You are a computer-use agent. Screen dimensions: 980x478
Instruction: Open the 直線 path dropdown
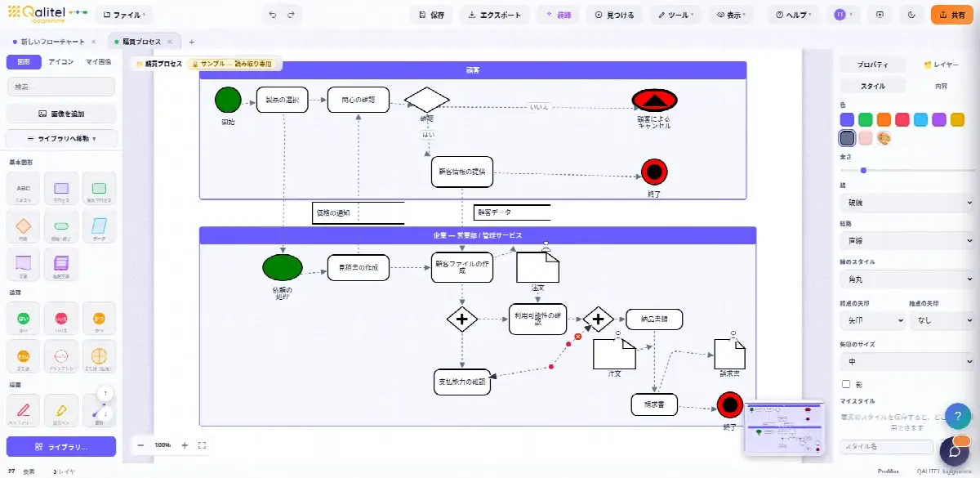[906, 241]
